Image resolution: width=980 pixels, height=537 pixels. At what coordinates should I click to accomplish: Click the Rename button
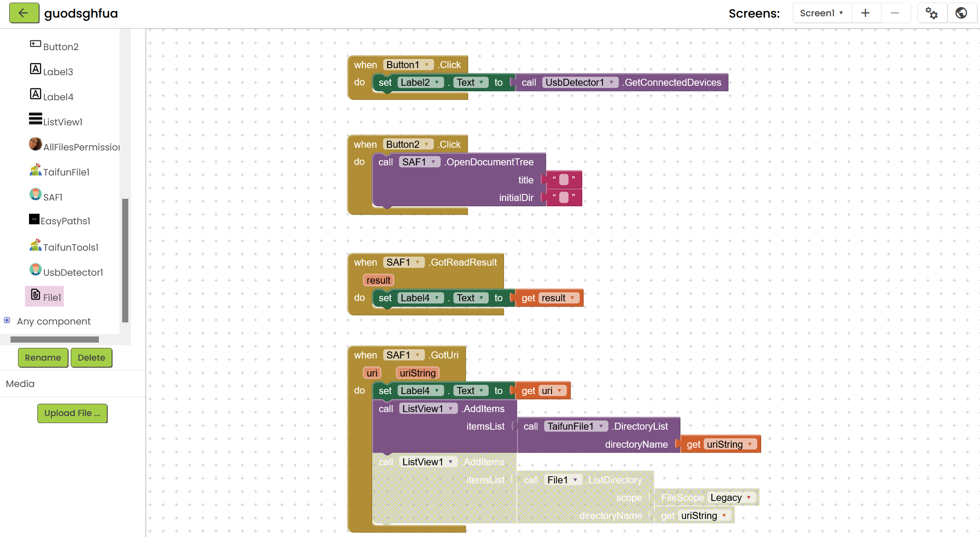click(x=43, y=358)
